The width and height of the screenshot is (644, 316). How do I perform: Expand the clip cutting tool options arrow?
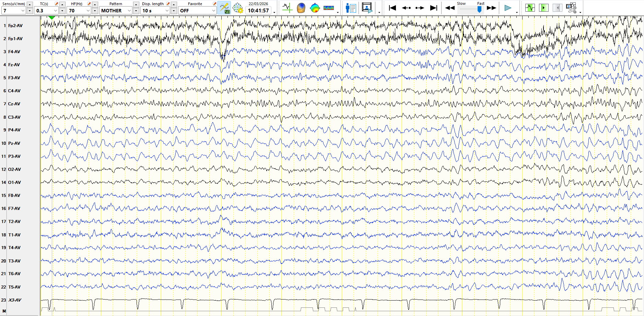pos(581,12)
